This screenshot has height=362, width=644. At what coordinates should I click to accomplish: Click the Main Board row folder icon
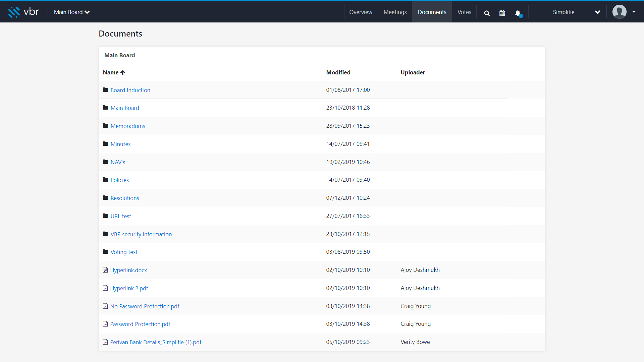coord(105,108)
